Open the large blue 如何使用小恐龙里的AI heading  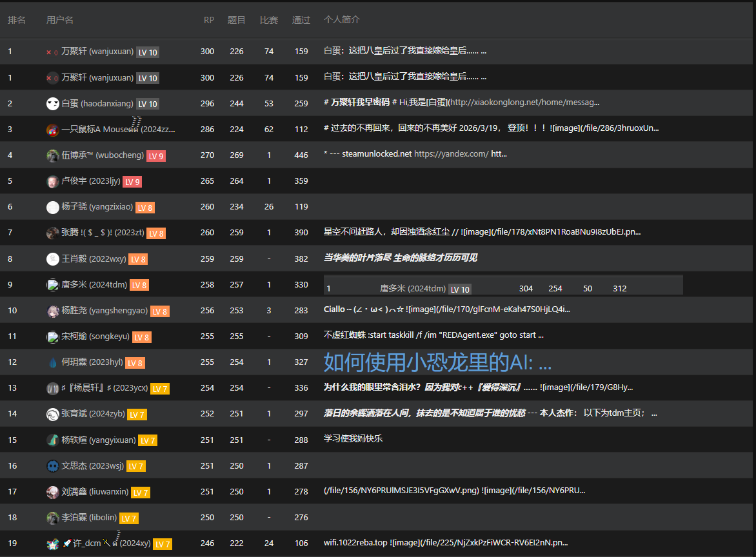(x=437, y=362)
